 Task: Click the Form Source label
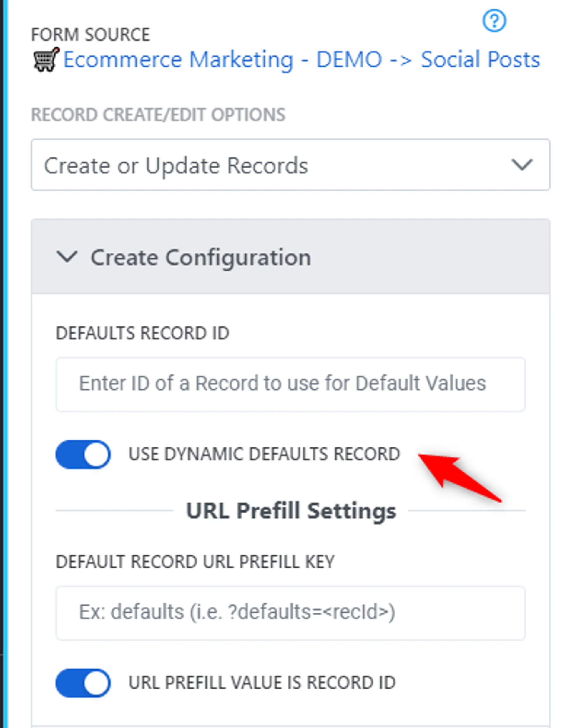point(90,35)
